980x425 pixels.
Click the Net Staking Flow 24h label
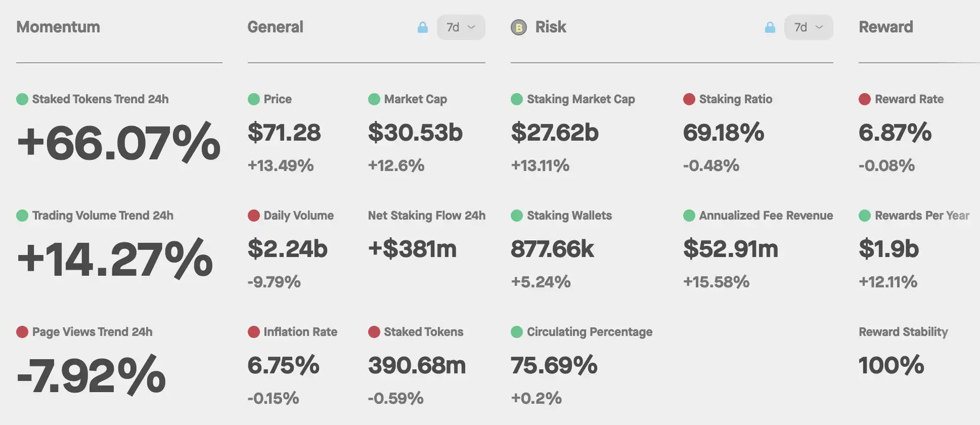click(426, 216)
